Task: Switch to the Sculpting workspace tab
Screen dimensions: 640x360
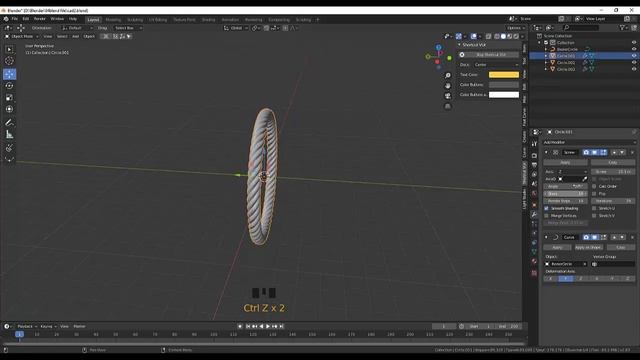Action: tap(135, 20)
